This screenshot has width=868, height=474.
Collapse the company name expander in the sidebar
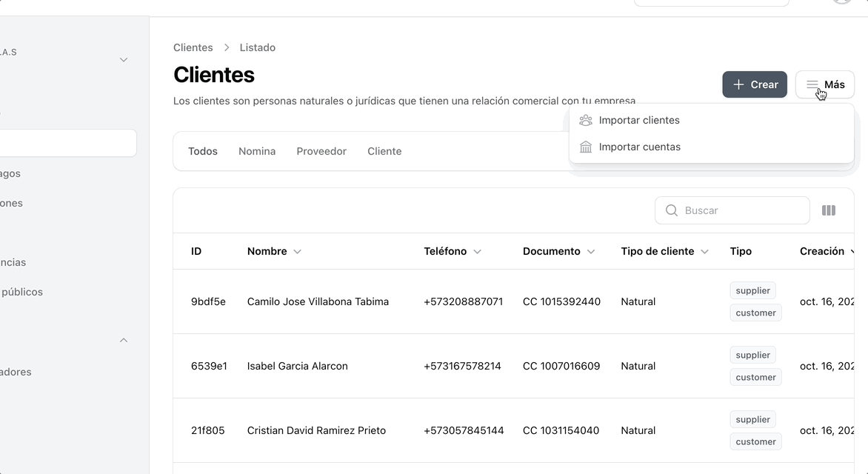click(123, 59)
